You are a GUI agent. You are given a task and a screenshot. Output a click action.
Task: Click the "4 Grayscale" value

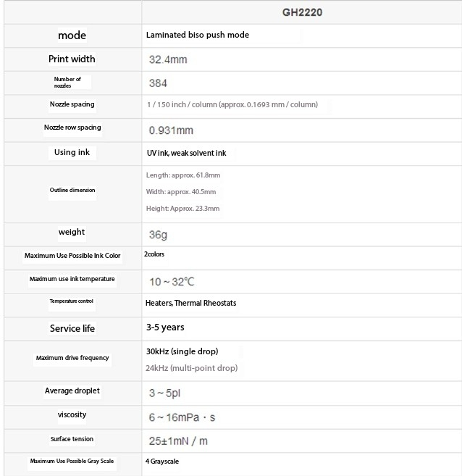pyautogui.click(x=162, y=462)
